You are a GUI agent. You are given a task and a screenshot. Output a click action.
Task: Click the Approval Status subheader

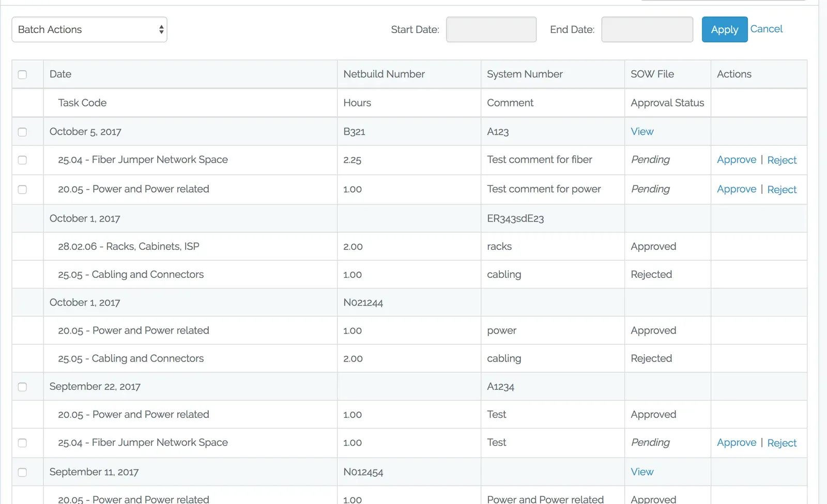point(667,103)
